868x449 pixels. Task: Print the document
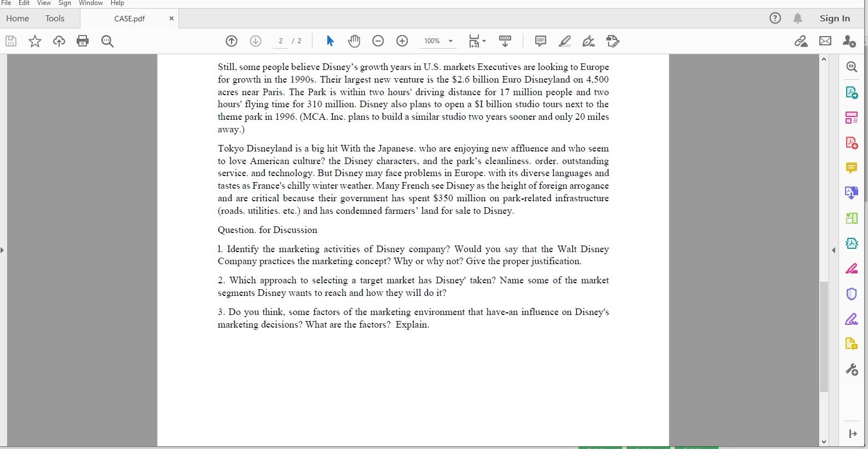83,41
